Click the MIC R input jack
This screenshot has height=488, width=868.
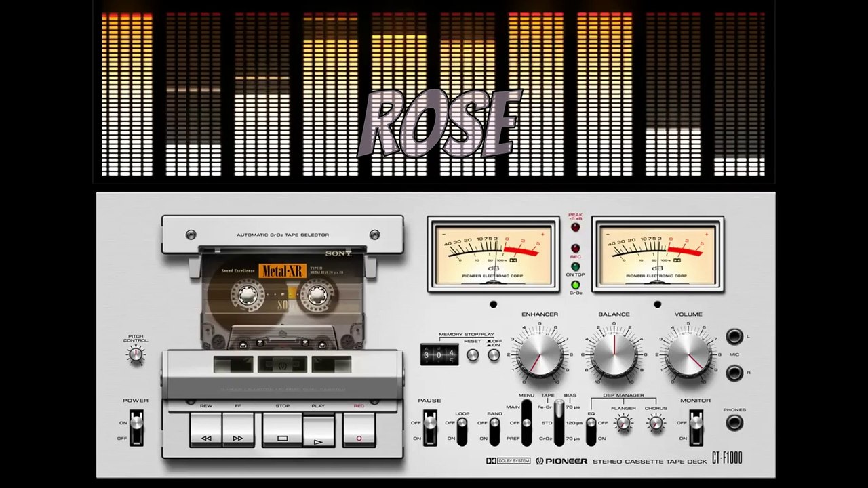point(734,372)
